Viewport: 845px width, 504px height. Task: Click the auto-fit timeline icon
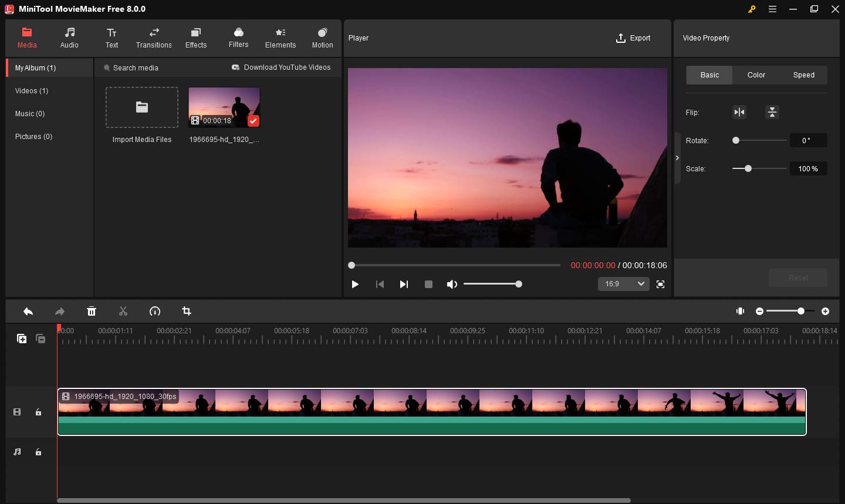[x=741, y=311]
